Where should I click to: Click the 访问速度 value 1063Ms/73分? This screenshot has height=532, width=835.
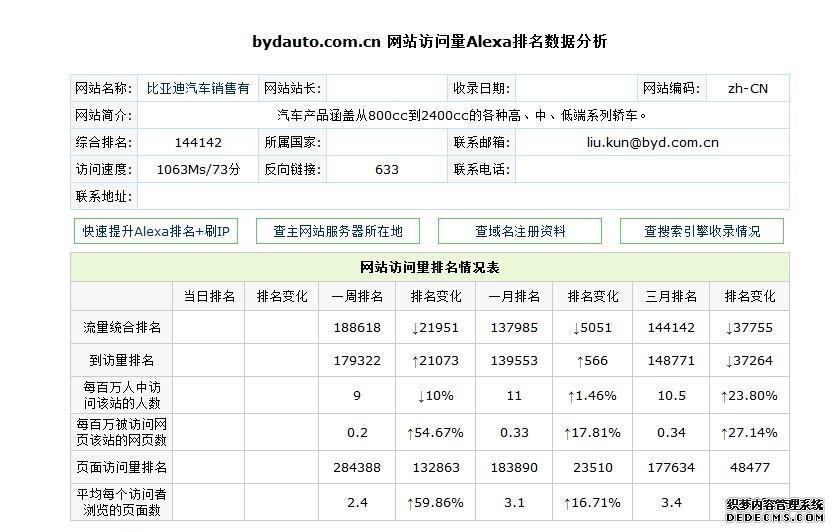click(x=198, y=169)
